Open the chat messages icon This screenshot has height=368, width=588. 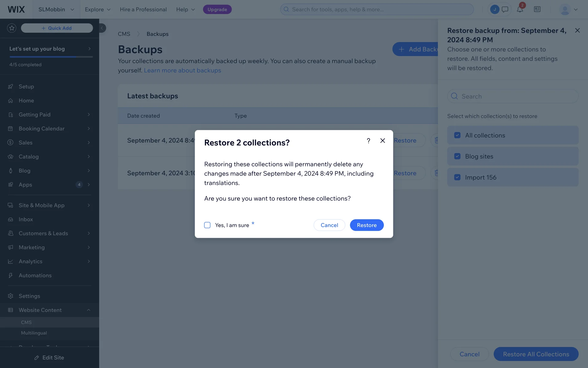[505, 10]
